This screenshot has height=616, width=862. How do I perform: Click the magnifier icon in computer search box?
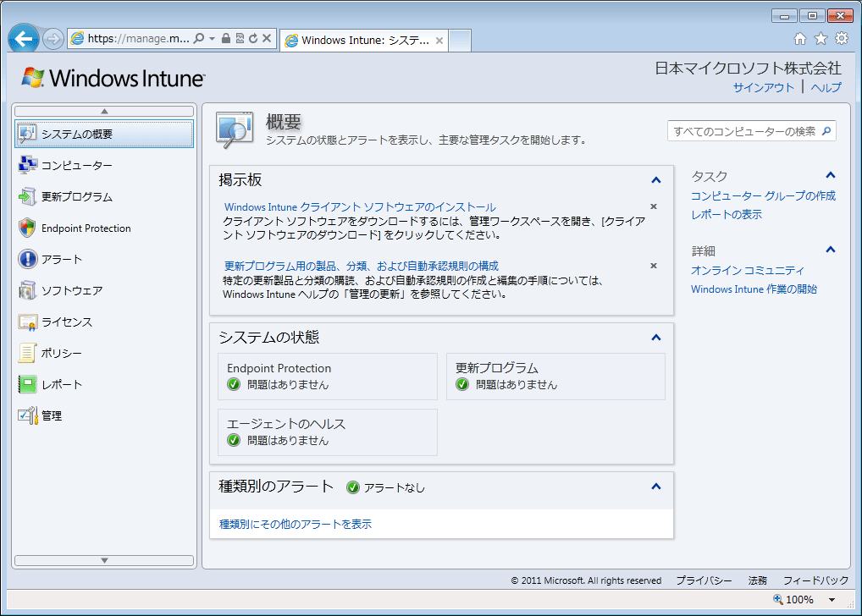(826, 131)
